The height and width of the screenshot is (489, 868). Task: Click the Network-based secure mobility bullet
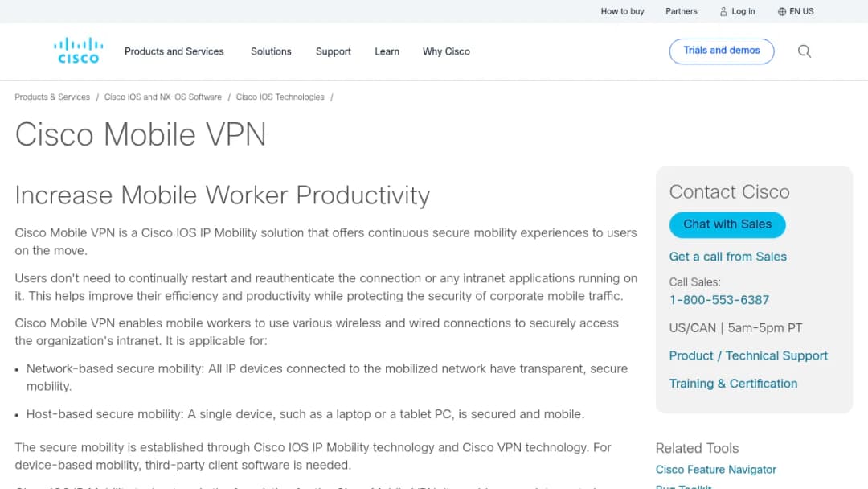point(326,377)
